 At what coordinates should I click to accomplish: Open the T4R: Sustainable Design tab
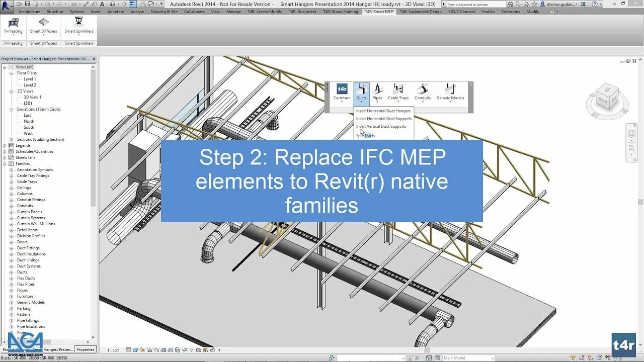pos(422,11)
